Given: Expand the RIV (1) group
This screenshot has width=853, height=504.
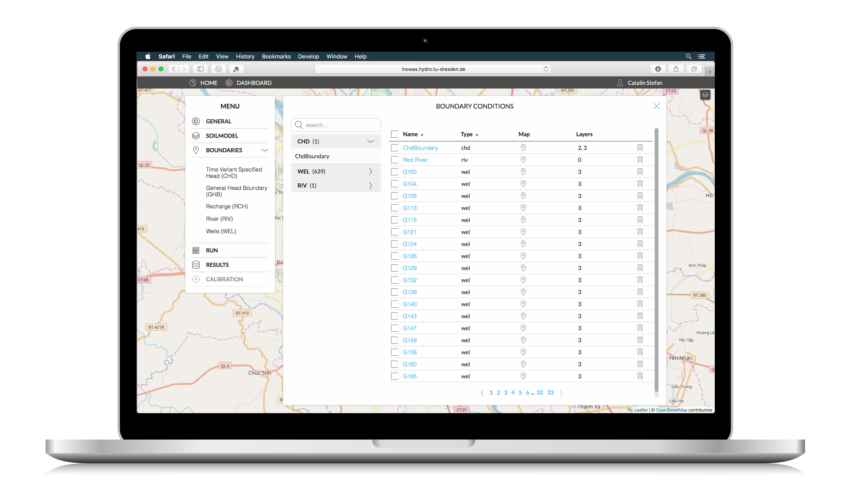Looking at the screenshot, I should pos(336,185).
